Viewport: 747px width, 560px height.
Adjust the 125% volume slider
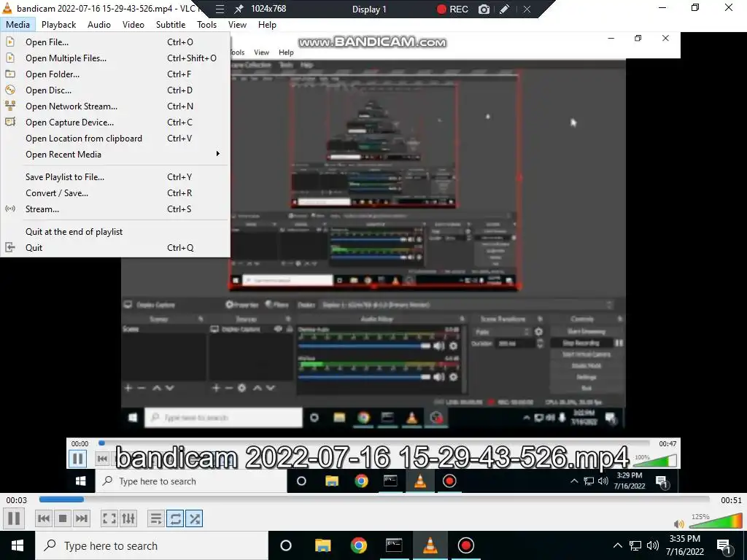click(x=716, y=521)
